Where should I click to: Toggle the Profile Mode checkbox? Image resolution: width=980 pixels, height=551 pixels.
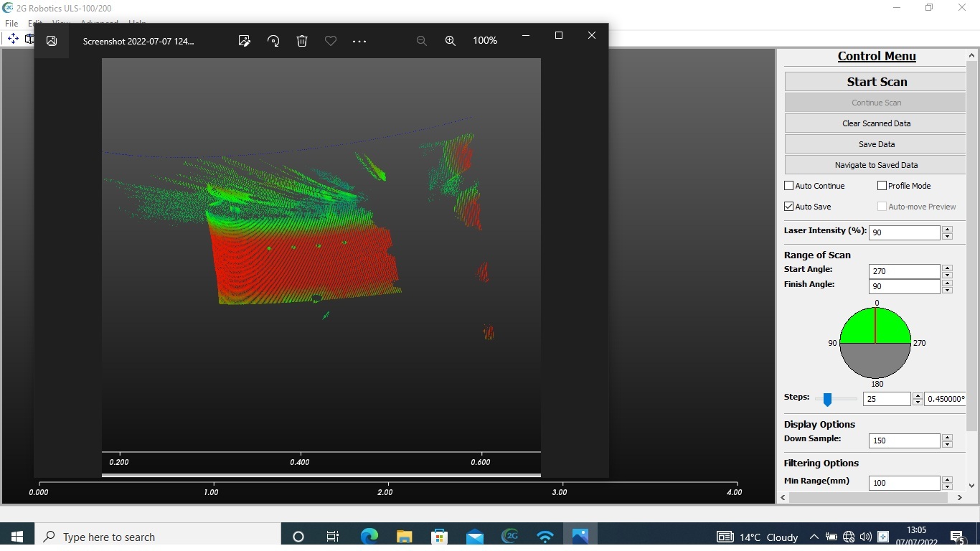(x=882, y=186)
